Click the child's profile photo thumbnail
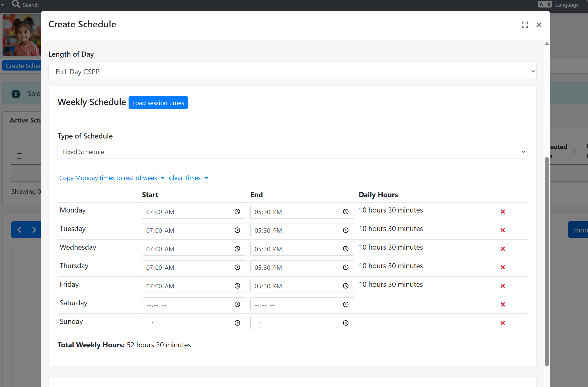The height and width of the screenshot is (387, 588). click(x=22, y=35)
